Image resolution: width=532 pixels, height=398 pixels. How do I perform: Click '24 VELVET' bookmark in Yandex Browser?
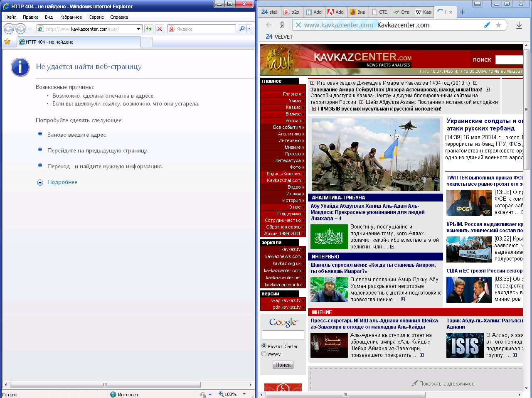click(x=279, y=37)
